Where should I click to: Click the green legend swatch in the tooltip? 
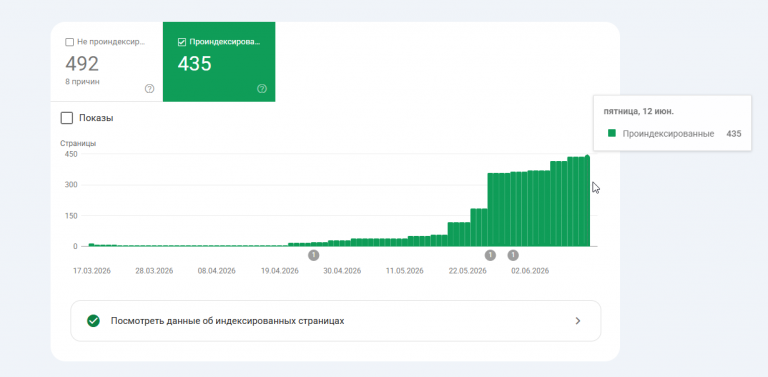[611, 133]
